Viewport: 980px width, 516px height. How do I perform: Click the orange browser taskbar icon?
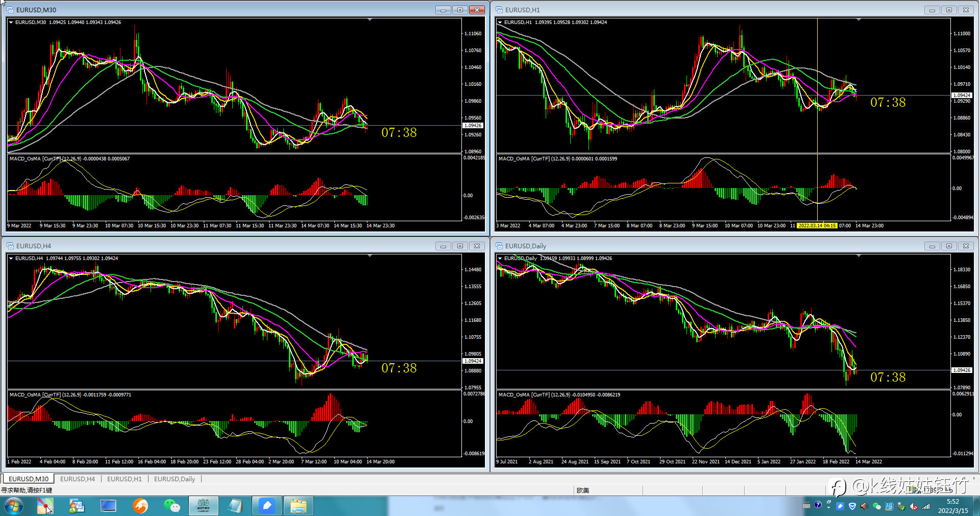point(140,506)
